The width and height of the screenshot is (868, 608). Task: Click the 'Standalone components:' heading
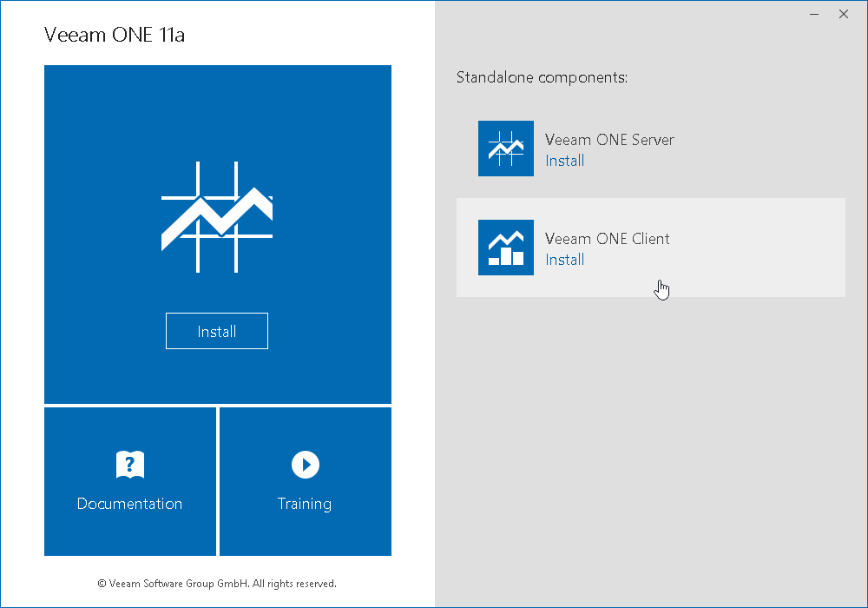coord(542,77)
